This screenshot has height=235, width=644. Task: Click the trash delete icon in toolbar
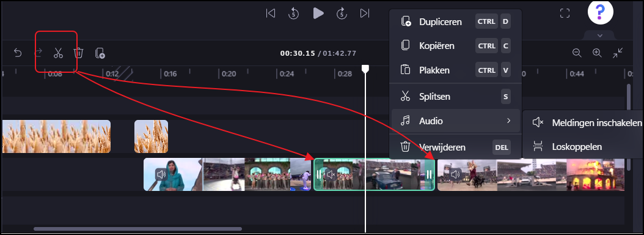click(78, 53)
